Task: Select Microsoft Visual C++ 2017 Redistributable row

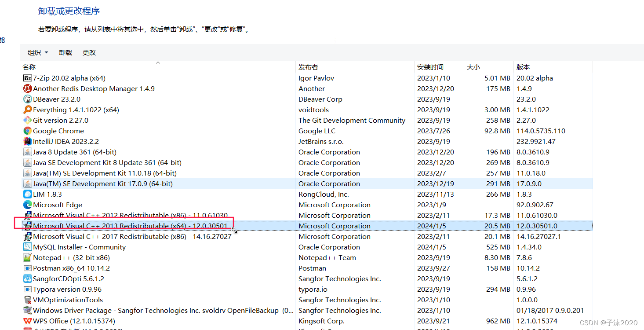Action: [307, 236]
